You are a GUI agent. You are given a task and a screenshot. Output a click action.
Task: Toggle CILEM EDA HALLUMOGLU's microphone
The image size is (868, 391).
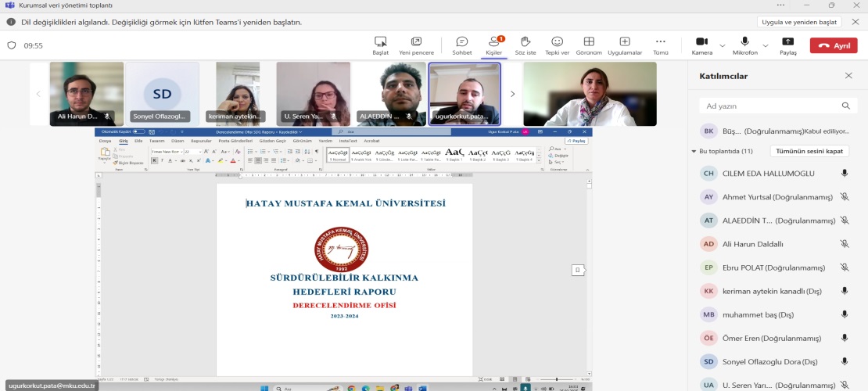tap(845, 174)
